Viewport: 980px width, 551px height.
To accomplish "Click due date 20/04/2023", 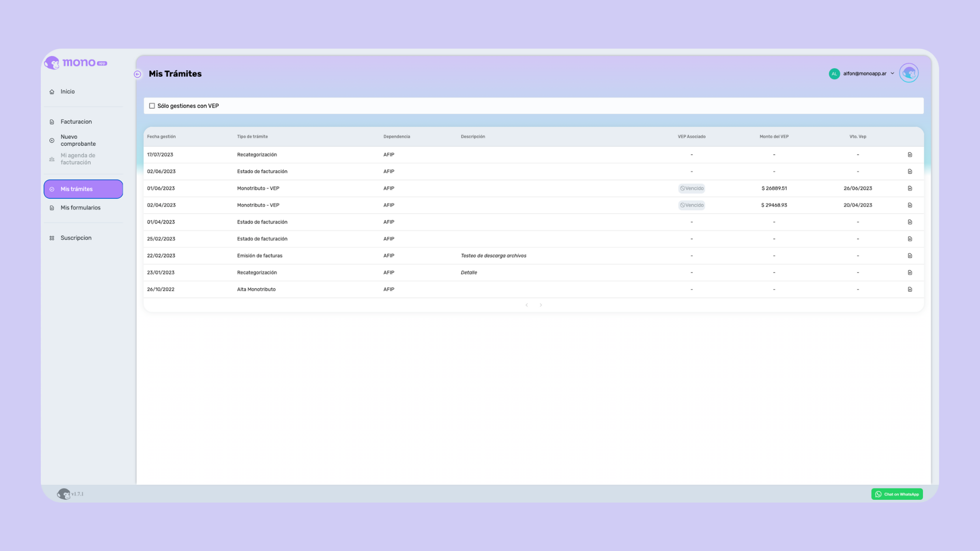I will pos(857,205).
